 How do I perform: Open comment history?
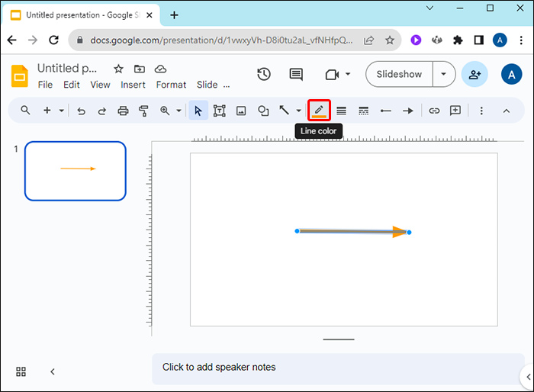tap(296, 74)
